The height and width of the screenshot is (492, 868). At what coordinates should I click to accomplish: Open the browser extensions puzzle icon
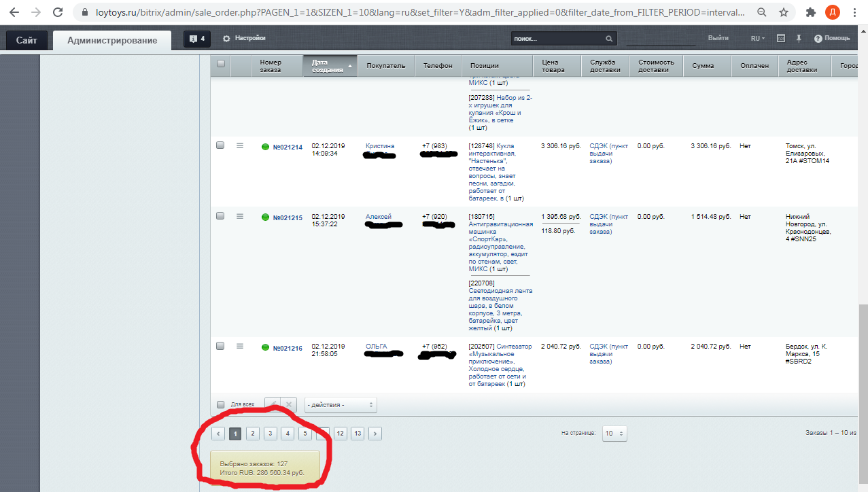[x=810, y=12]
